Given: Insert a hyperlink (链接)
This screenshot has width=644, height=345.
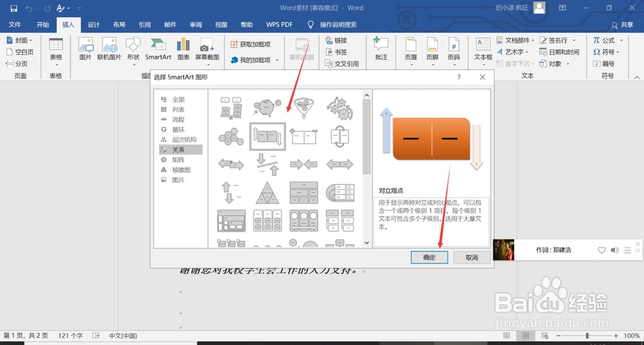Looking at the screenshot, I should pyautogui.click(x=336, y=41).
